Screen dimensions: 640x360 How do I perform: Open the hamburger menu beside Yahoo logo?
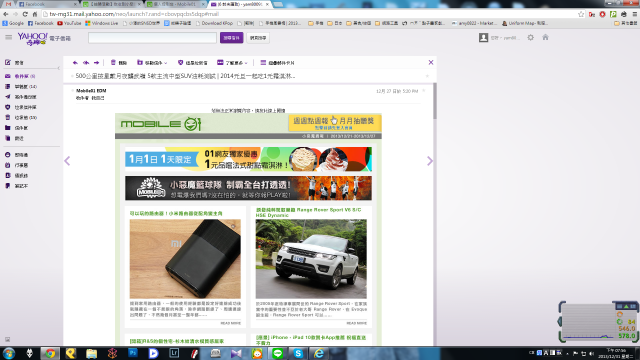pyautogui.click(x=9, y=37)
